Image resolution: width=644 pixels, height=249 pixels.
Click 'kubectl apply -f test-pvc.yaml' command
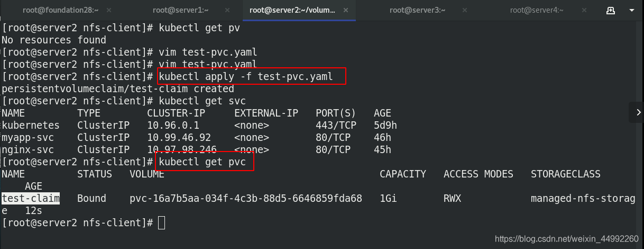(246, 77)
